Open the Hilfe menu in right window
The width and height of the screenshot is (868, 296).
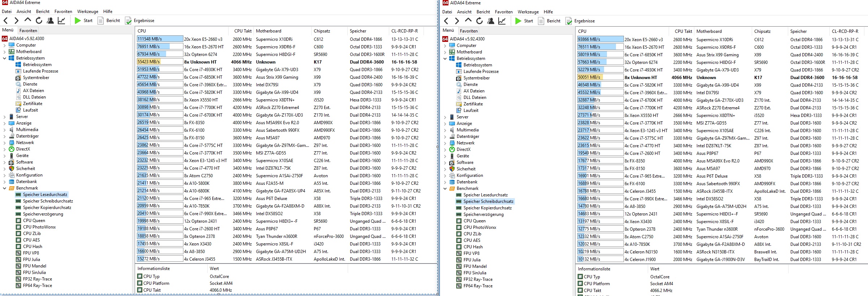(548, 12)
